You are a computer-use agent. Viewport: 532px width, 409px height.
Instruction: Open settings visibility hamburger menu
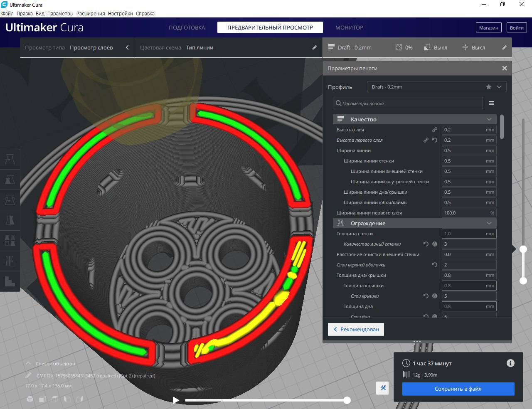(x=491, y=103)
